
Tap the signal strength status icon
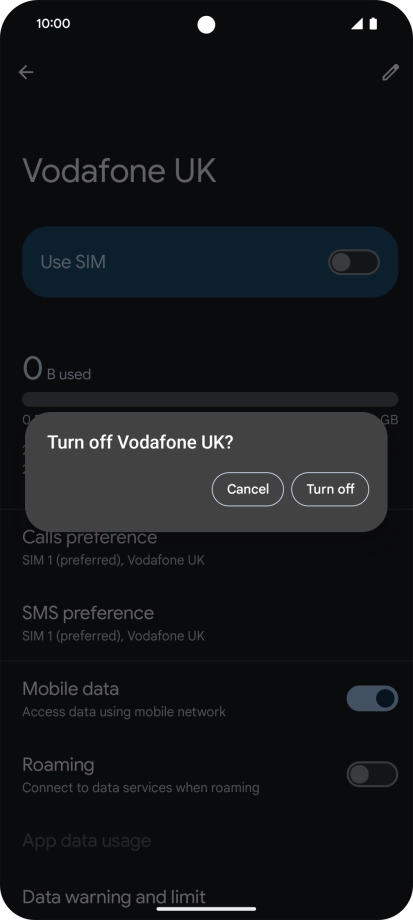[357, 23]
